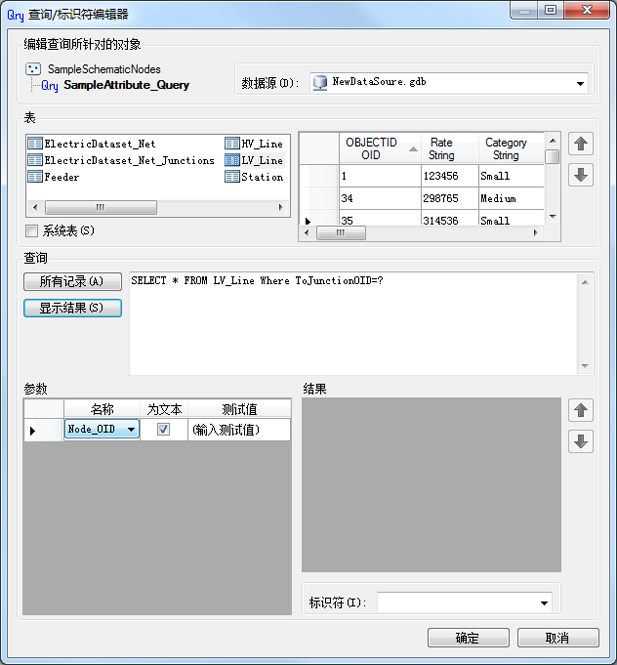617x665 pixels.
Task: Expand the Node_OID name dropdown
Action: (x=131, y=430)
